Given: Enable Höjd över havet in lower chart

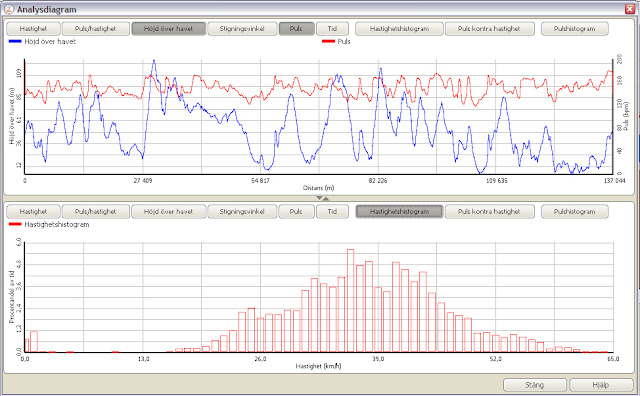Looking at the screenshot, I should coord(169,211).
